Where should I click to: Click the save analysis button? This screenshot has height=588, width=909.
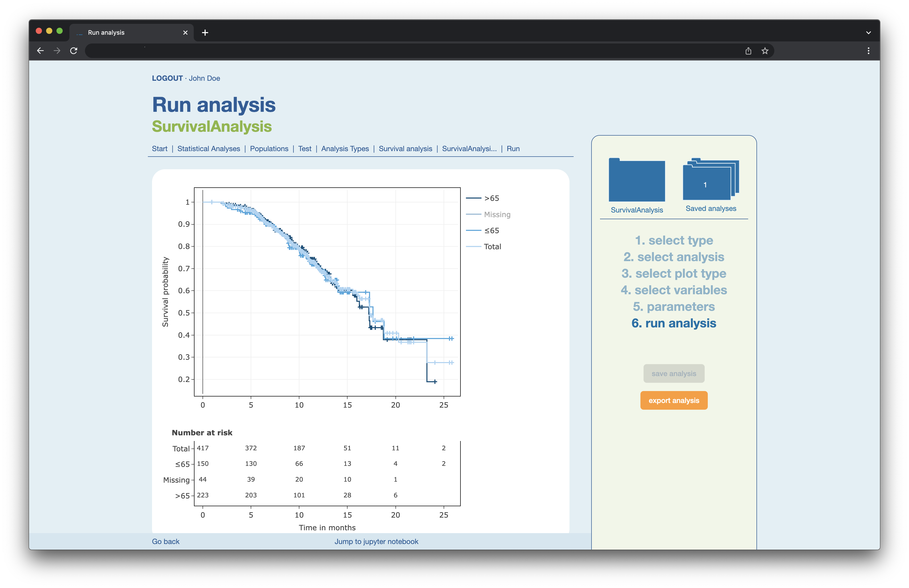point(674,373)
